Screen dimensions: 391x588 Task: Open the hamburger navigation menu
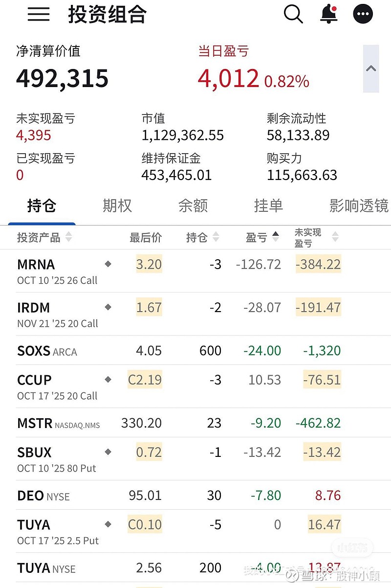pos(39,14)
